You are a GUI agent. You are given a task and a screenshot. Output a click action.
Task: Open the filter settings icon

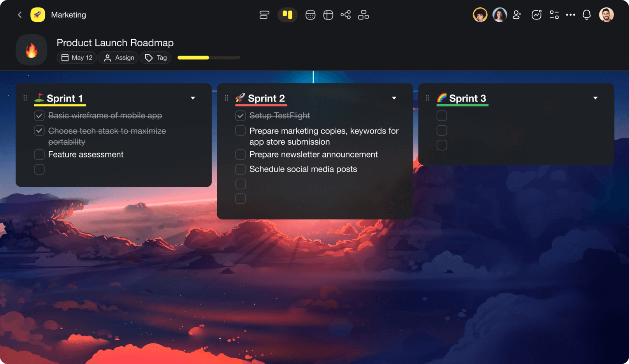click(x=554, y=15)
